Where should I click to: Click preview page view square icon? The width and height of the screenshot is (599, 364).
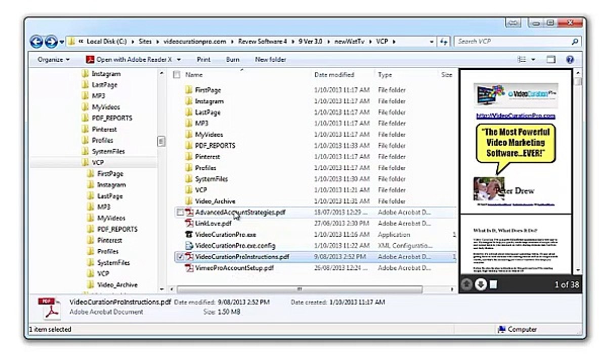(494, 285)
